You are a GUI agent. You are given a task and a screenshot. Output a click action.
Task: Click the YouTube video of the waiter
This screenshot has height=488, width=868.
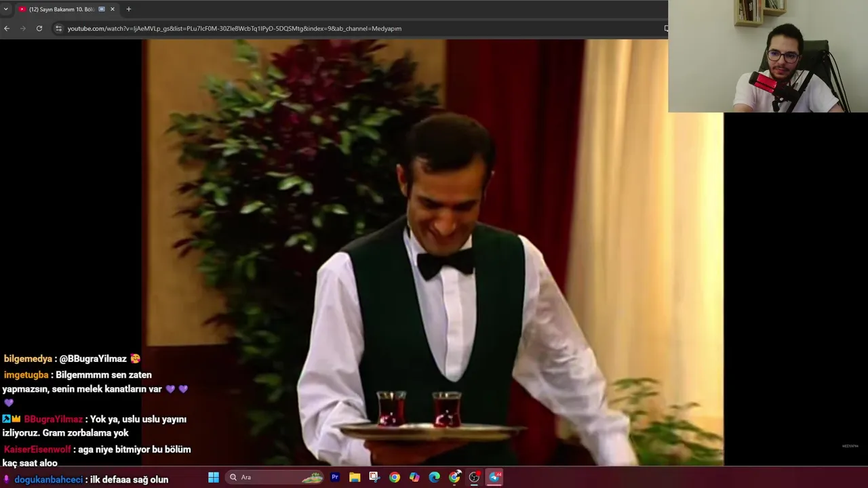pyautogui.click(x=432, y=252)
